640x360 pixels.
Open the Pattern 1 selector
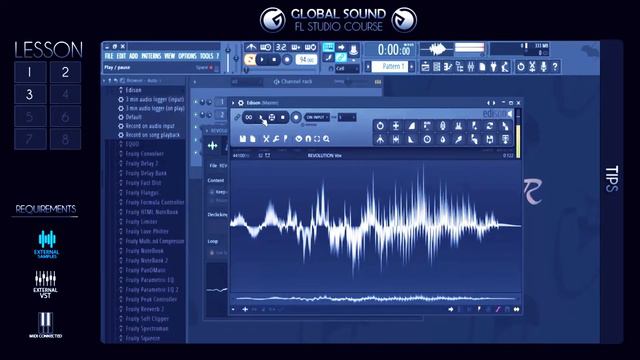tap(391, 67)
